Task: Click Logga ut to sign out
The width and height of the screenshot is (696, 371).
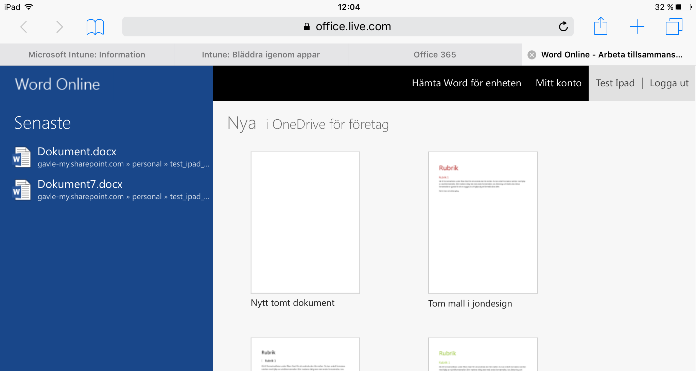Action: 669,83
